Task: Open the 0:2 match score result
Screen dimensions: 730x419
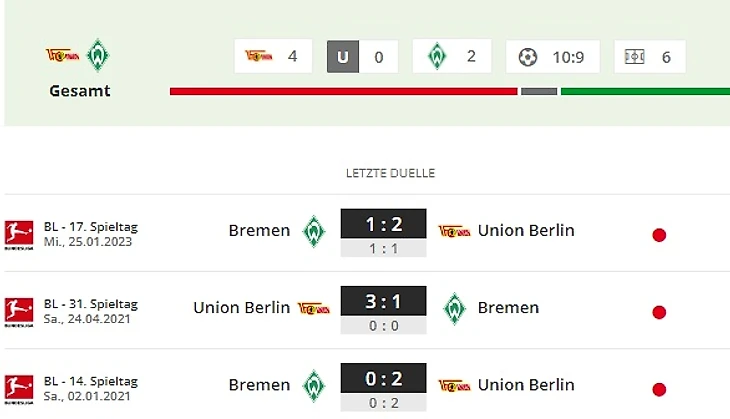Action: (383, 378)
